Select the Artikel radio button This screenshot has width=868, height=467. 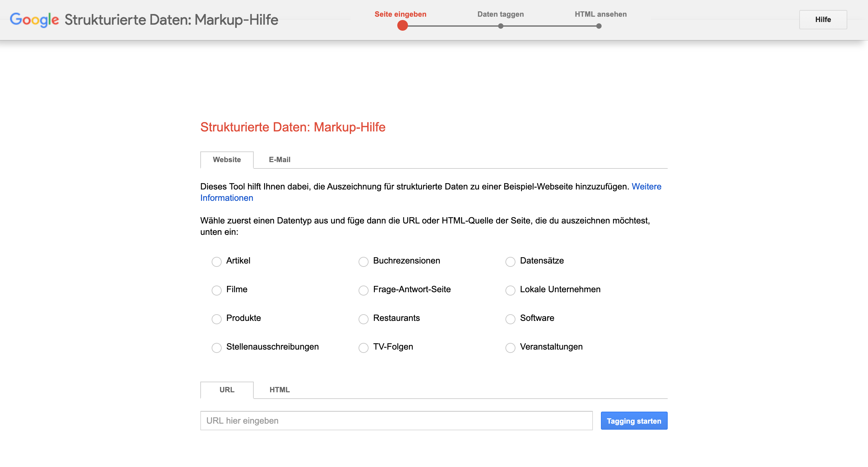click(x=217, y=262)
